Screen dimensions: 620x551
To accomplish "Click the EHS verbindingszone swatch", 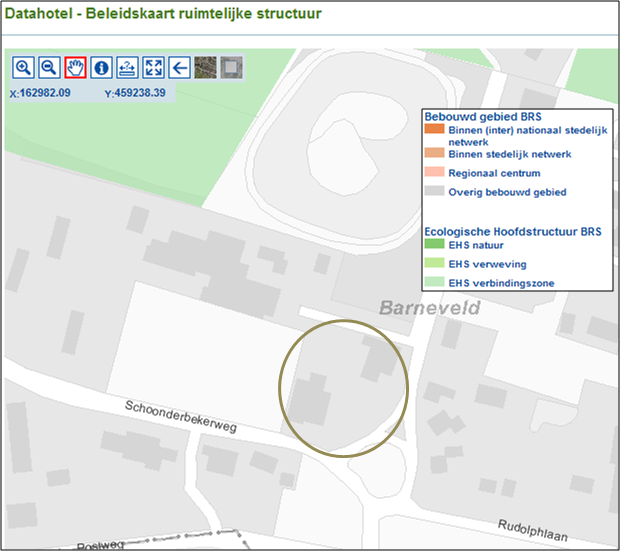I will coord(434,282).
